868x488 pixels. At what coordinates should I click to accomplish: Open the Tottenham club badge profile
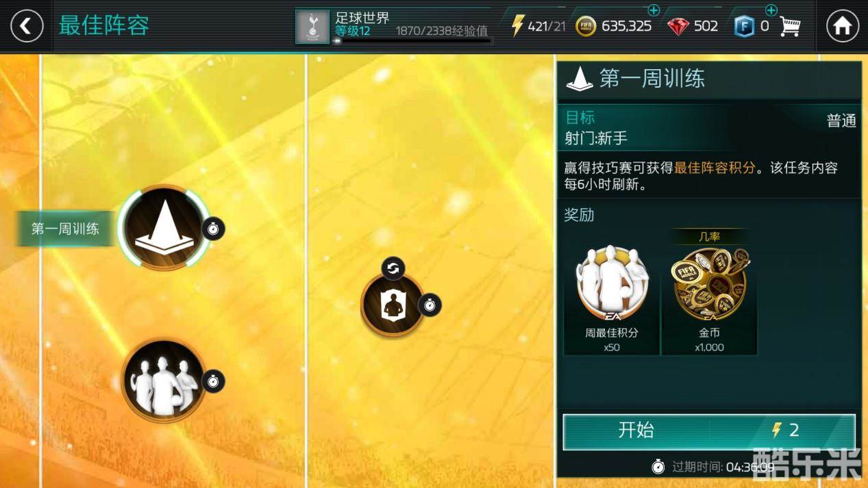click(x=312, y=26)
